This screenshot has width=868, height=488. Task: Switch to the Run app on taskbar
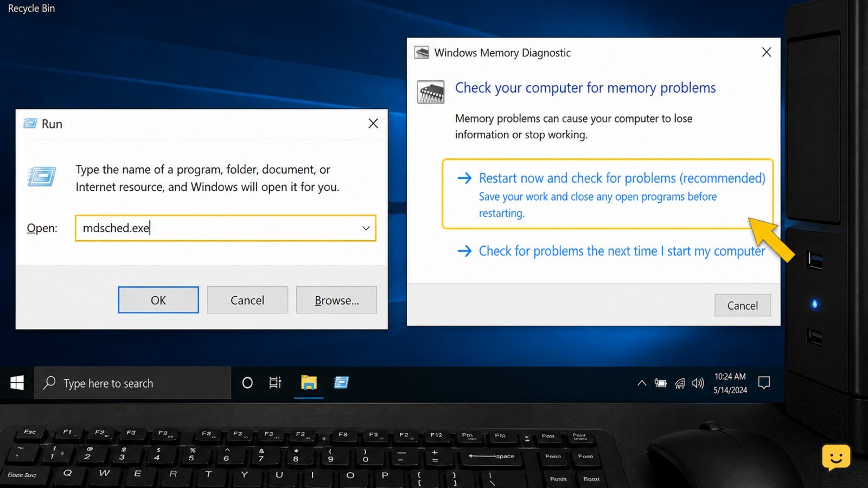pos(341,383)
